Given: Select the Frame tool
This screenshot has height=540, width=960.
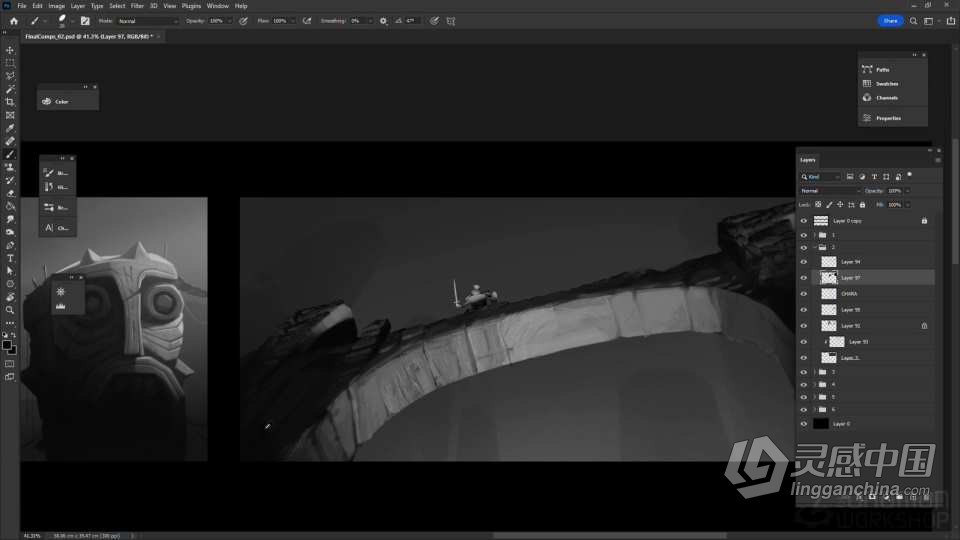Looking at the screenshot, I should coord(10,115).
